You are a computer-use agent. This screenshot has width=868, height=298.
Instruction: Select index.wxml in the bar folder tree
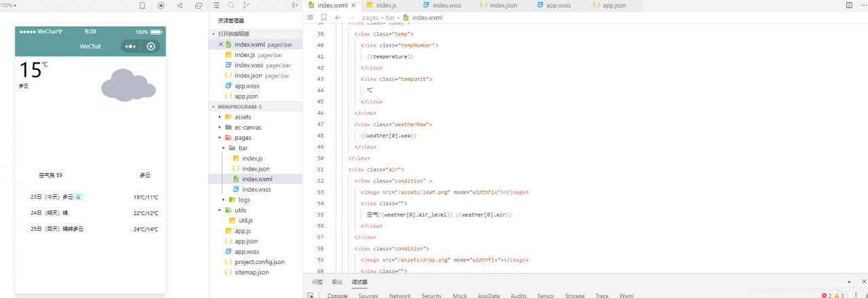click(256, 179)
